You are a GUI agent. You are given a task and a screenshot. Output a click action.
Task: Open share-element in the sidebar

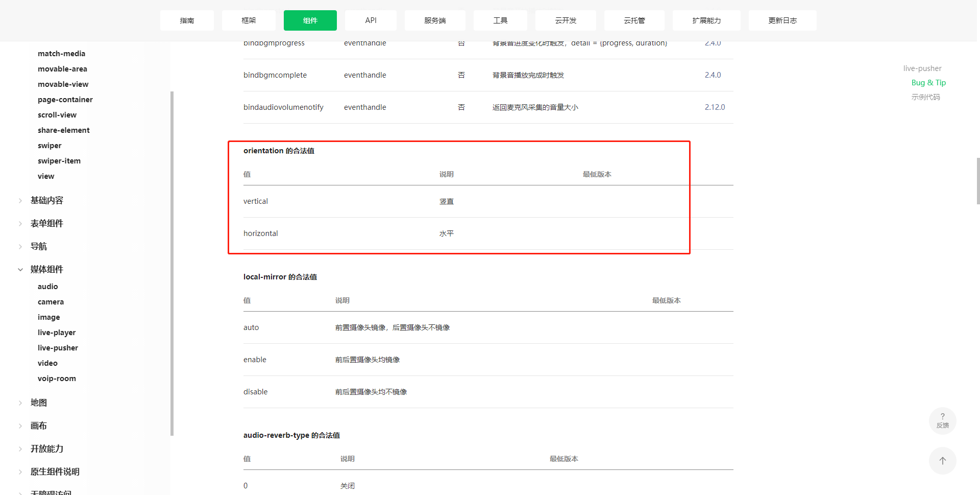[x=63, y=130]
